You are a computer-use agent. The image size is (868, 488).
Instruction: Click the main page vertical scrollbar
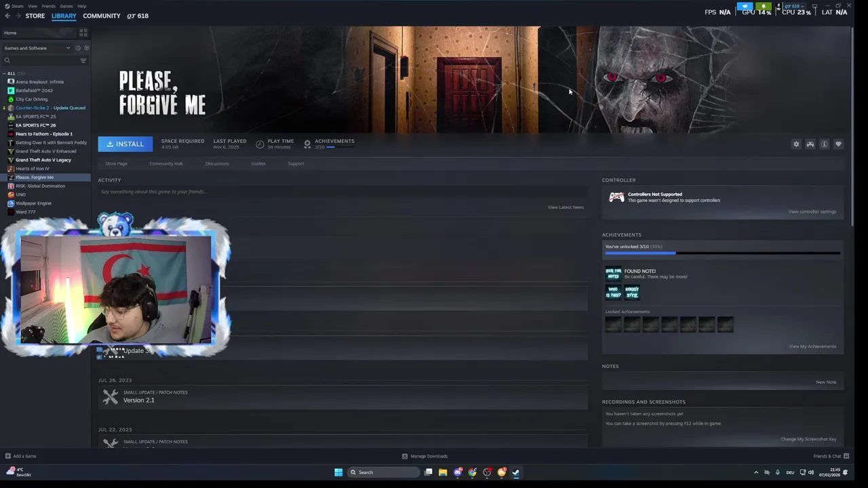852,127
